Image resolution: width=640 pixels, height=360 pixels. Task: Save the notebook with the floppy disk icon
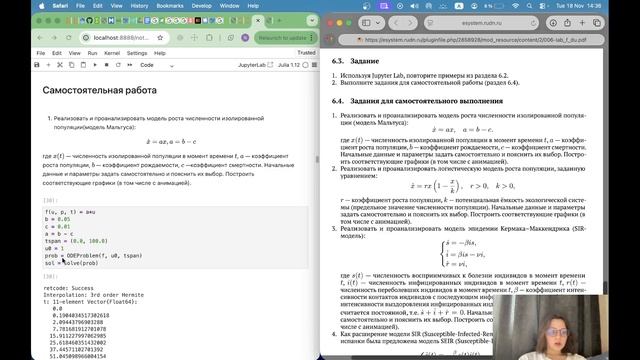point(37,65)
